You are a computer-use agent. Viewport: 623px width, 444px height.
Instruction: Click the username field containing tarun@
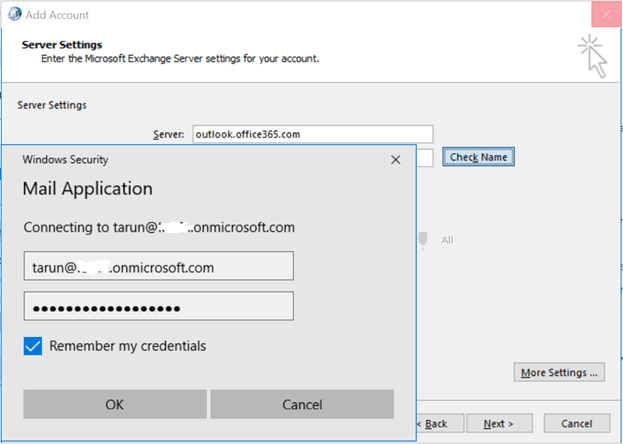click(159, 266)
